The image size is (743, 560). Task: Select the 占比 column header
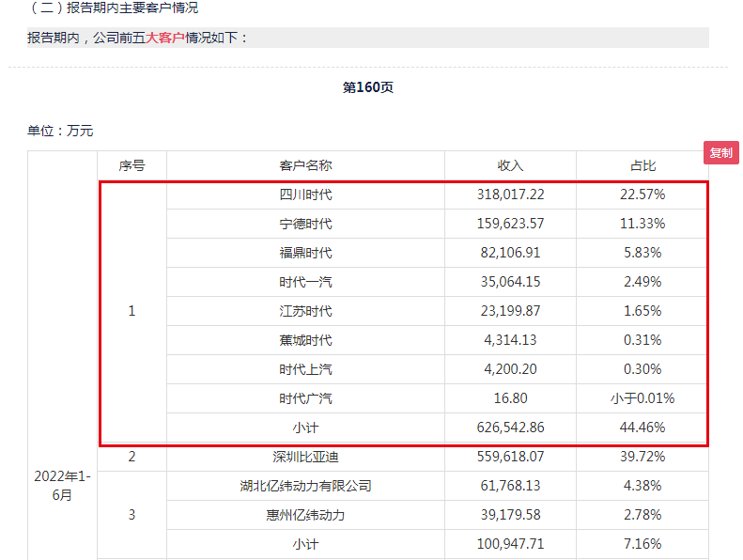pyautogui.click(x=643, y=165)
